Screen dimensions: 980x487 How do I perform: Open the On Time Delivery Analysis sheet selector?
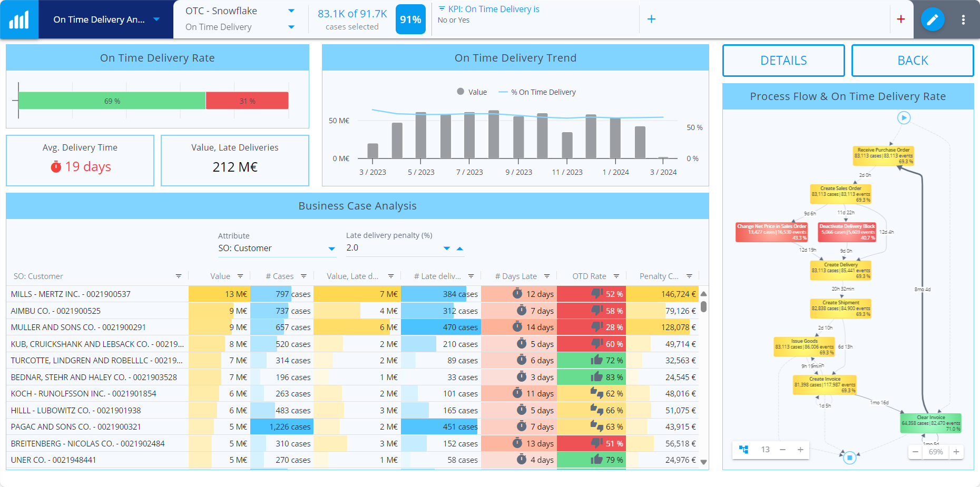[156, 19]
